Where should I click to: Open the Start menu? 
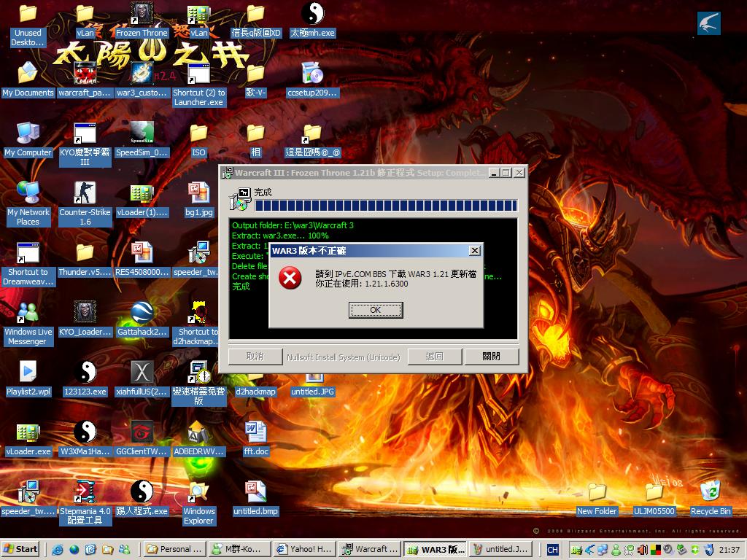coord(21,549)
